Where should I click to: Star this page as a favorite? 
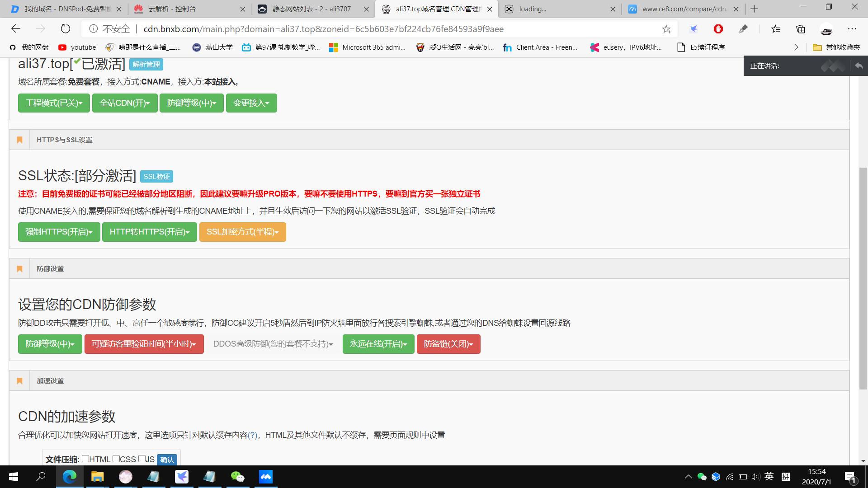tap(666, 29)
